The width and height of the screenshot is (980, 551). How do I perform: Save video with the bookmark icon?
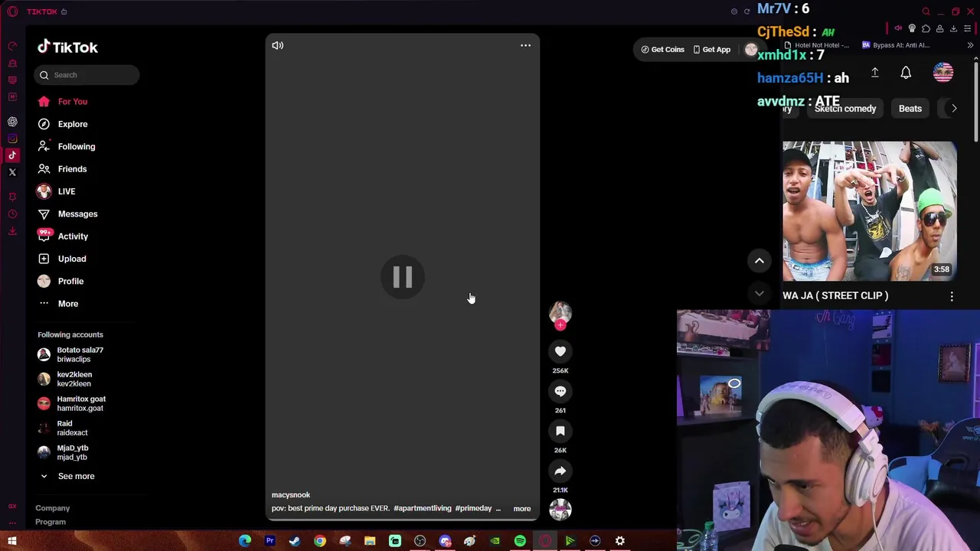pyautogui.click(x=560, y=431)
